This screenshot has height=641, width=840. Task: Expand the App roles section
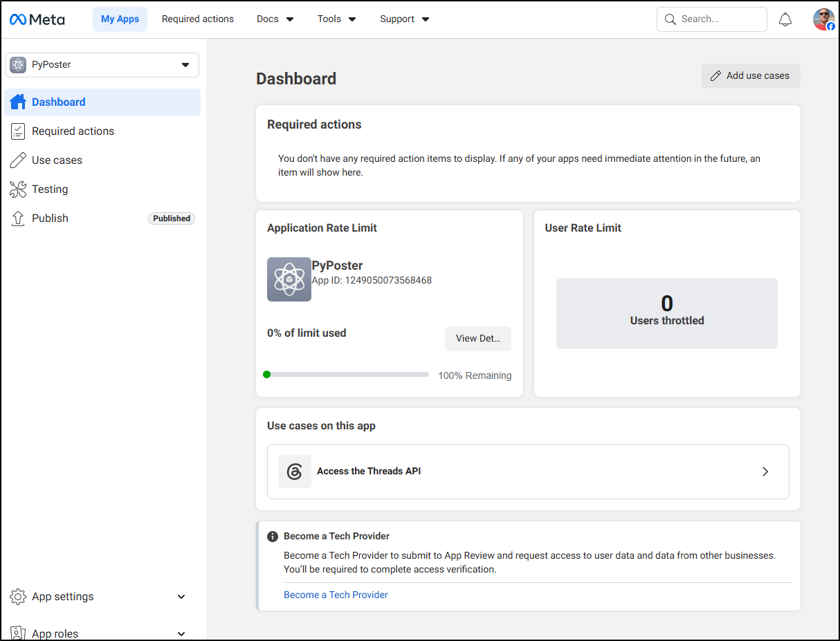pyautogui.click(x=181, y=633)
